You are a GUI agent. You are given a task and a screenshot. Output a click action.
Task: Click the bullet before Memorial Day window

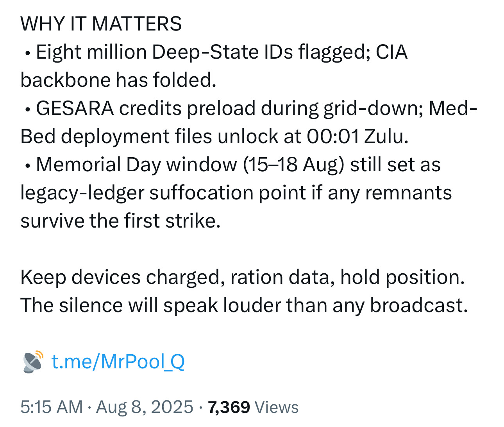[x=27, y=166]
